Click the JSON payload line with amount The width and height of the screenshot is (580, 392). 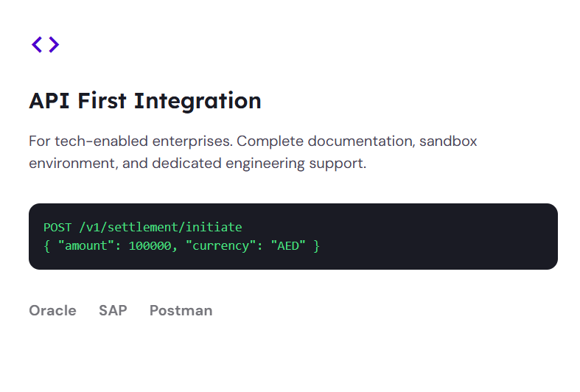(181, 246)
